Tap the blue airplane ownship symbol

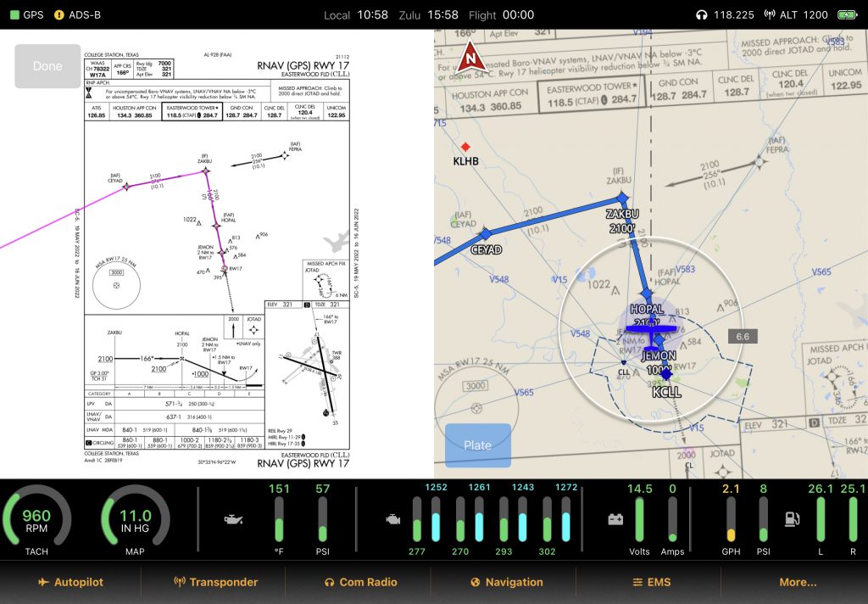pos(652,332)
